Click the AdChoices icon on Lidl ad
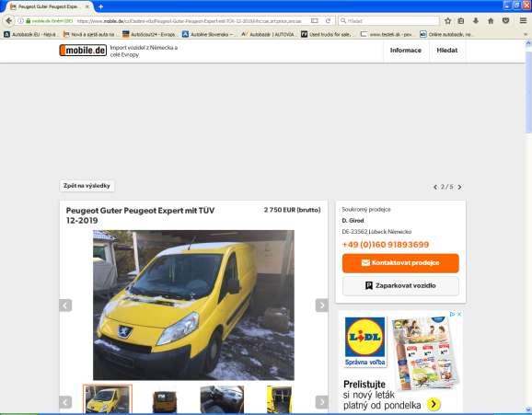Screen dimensions: 532x415 452,314
